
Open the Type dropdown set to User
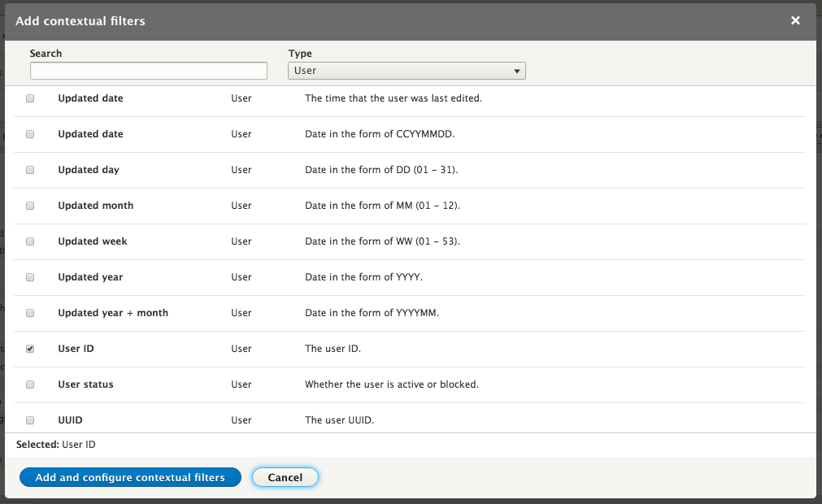(407, 72)
